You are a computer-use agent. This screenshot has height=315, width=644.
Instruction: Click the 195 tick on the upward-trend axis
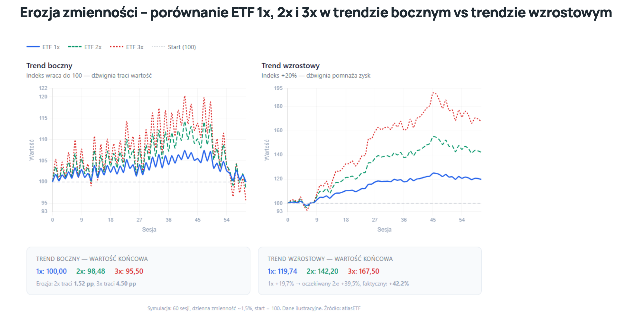(x=278, y=88)
